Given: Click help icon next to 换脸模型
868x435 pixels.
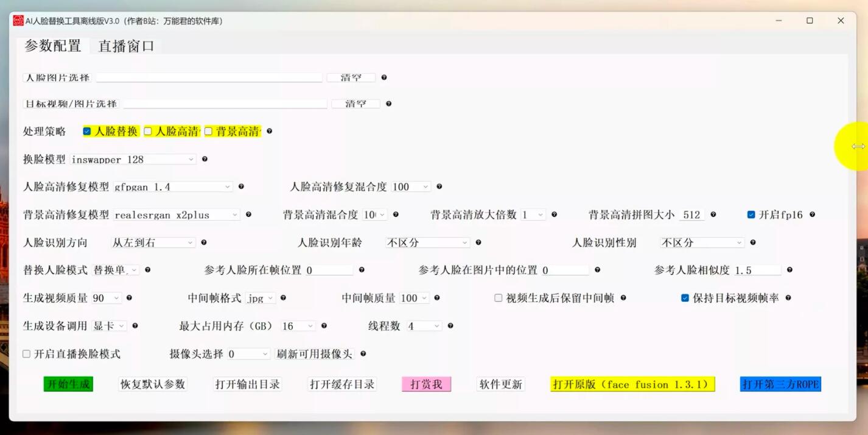Looking at the screenshot, I should tap(203, 159).
